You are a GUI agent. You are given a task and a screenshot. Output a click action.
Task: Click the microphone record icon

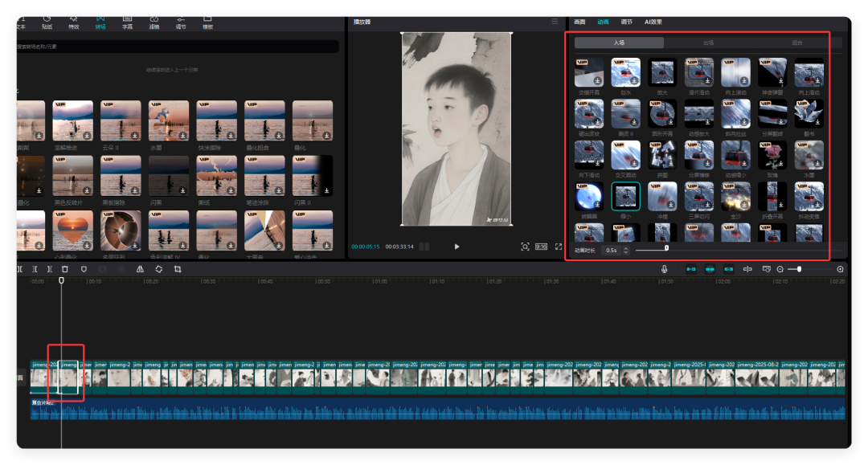click(665, 269)
